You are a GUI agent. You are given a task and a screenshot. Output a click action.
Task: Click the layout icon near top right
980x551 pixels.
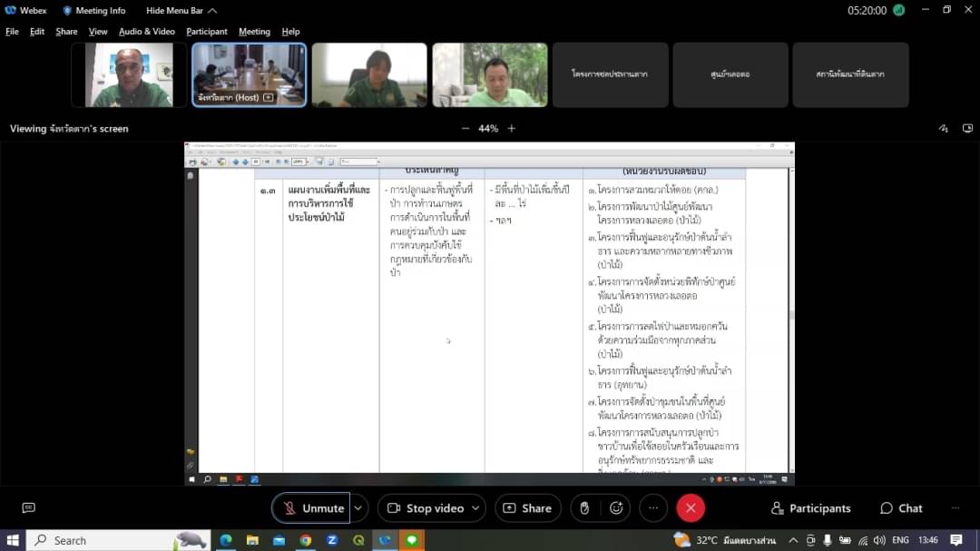pos(967,128)
